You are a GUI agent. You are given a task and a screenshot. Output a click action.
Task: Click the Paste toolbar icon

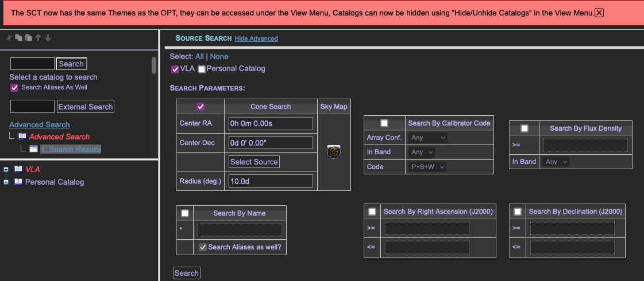[x=28, y=38]
